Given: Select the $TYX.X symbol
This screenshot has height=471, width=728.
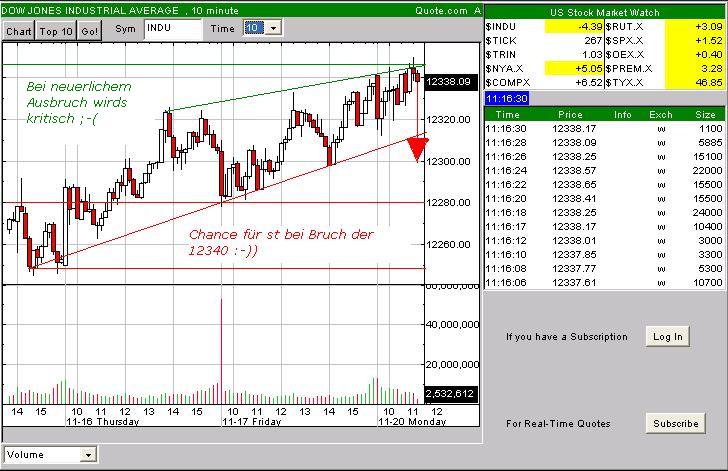Looking at the screenshot, I should (624, 83).
